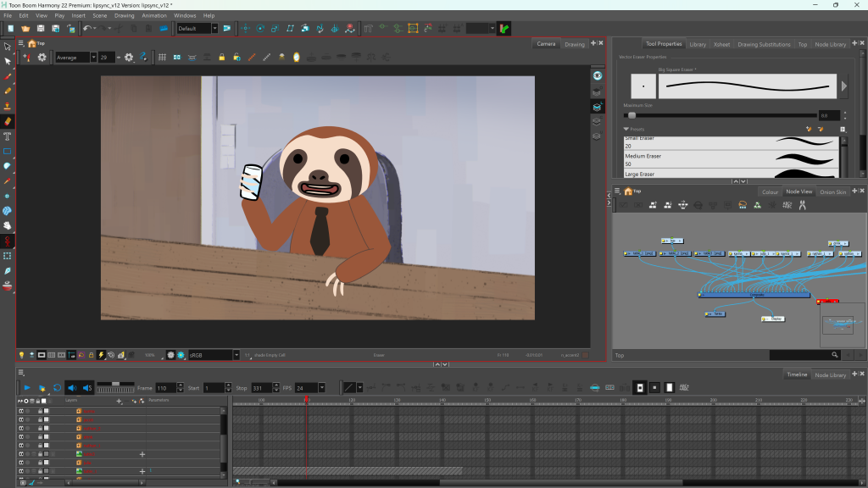
Task: Open the line style dropdown in Timeline toolbar
Action: (x=359, y=388)
